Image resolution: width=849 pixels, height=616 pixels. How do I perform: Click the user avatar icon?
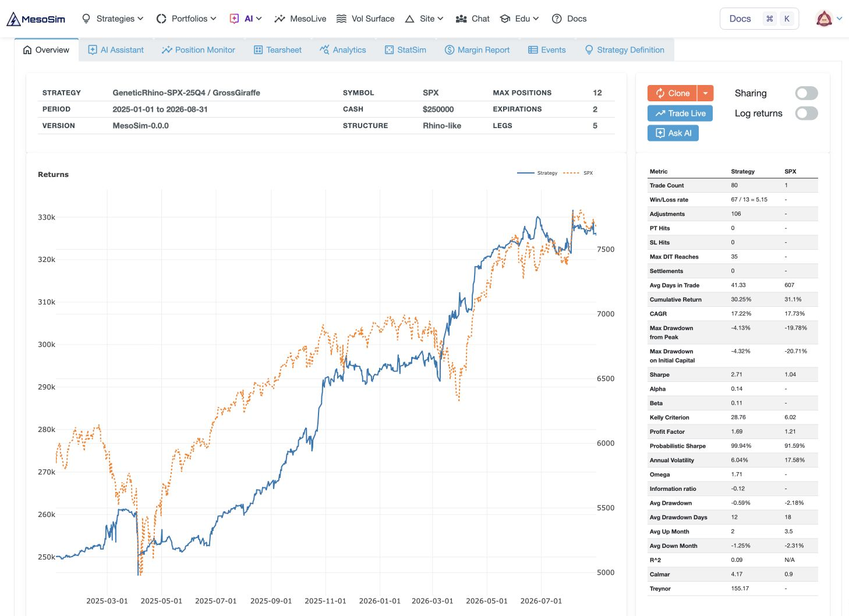[824, 19]
